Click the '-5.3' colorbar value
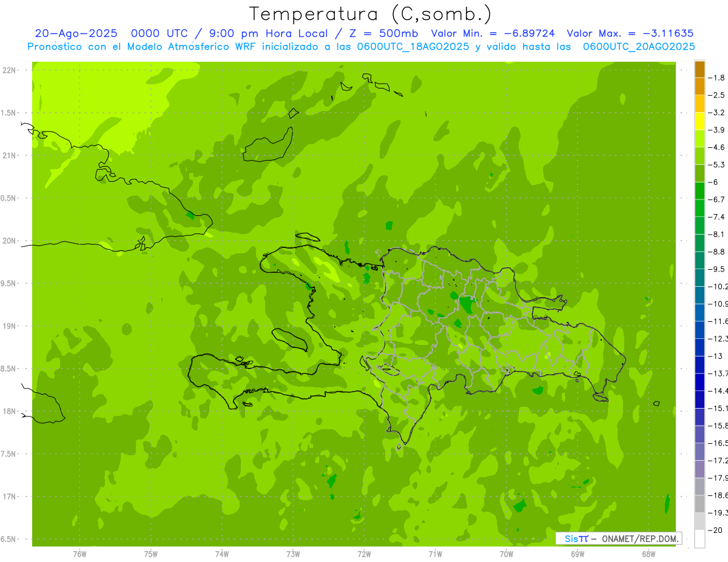This screenshot has width=728, height=562. pos(717,165)
